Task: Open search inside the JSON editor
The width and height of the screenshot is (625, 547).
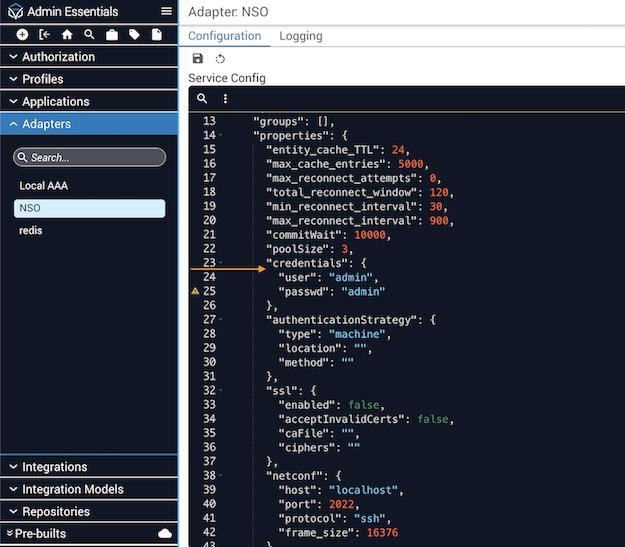Action: pyautogui.click(x=202, y=99)
